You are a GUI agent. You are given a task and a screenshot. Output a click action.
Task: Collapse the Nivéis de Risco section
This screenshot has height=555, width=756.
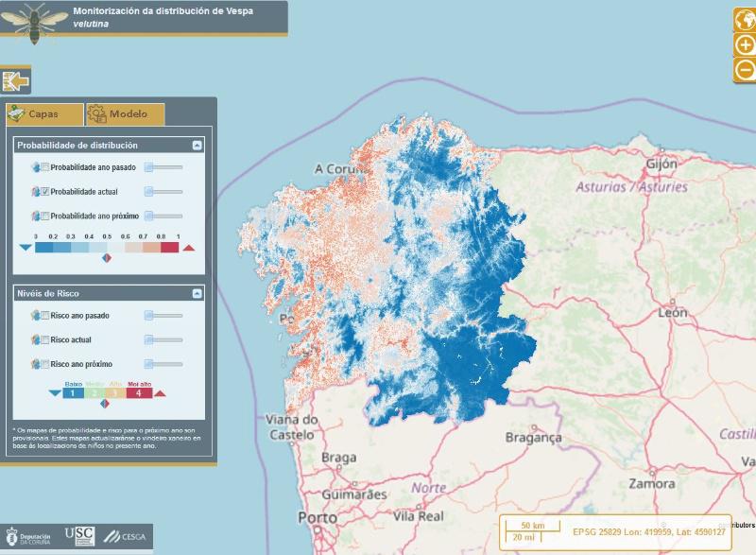[x=197, y=294]
